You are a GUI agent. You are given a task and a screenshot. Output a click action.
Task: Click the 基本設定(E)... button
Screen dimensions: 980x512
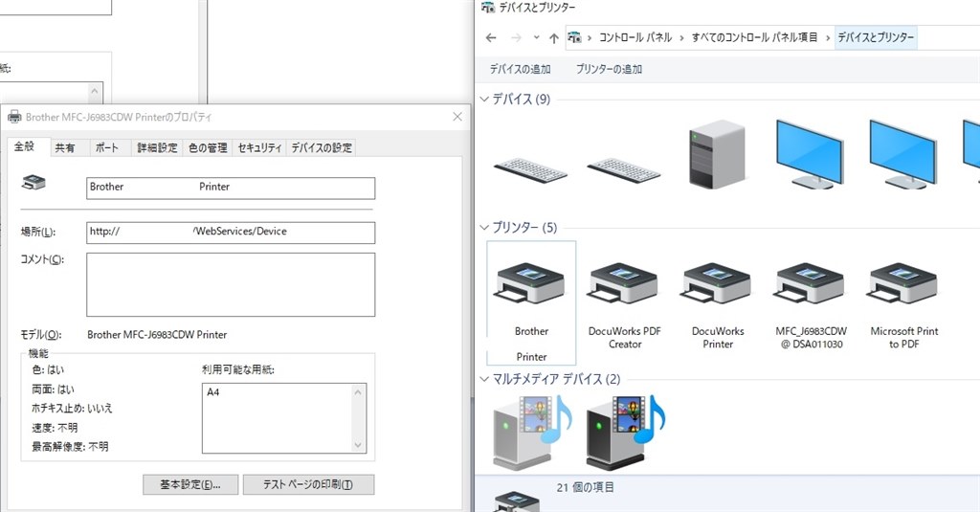click(190, 484)
